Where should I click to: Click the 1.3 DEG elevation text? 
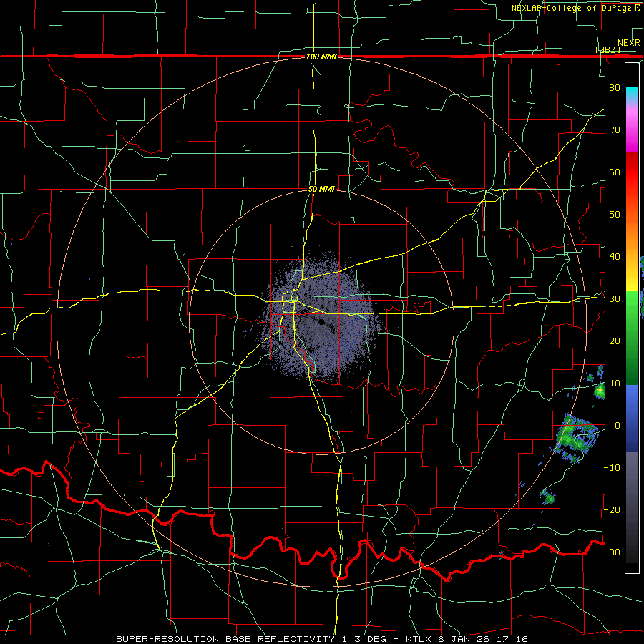(x=364, y=639)
